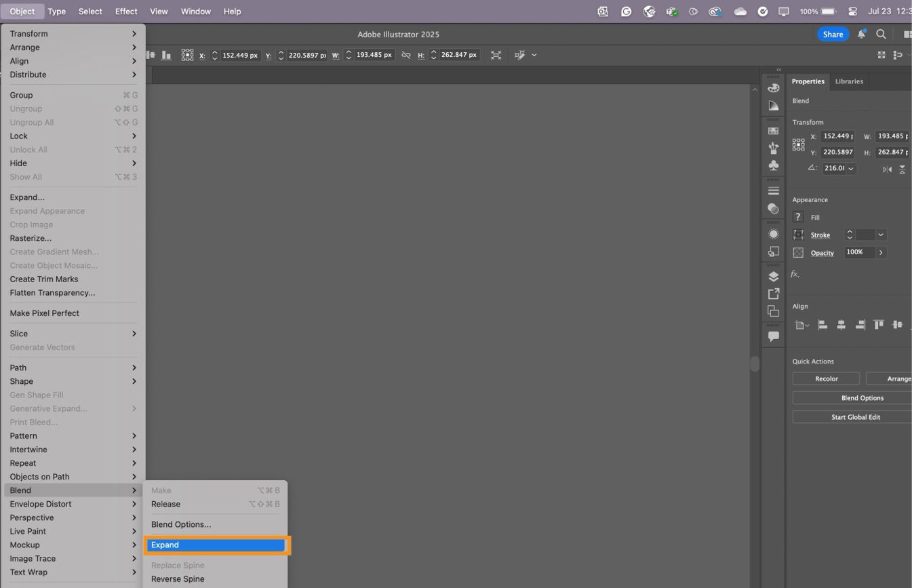This screenshot has height=588, width=912.
Task: Open the Color panel in the sidebar
Action: 773,87
